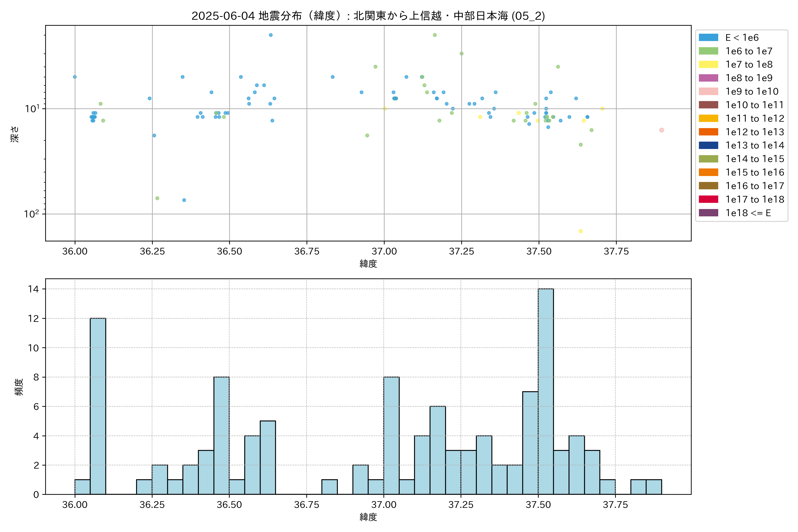The image size is (798, 532).
Task: Click the chart title text at top
Action: click(x=368, y=16)
